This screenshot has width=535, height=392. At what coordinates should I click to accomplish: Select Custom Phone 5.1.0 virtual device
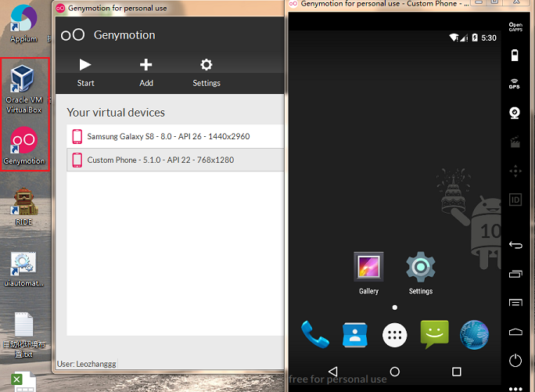[175, 160]
